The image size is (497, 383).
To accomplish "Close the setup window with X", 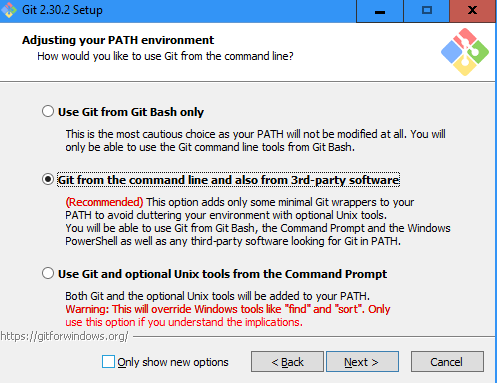I will point(472,11).
